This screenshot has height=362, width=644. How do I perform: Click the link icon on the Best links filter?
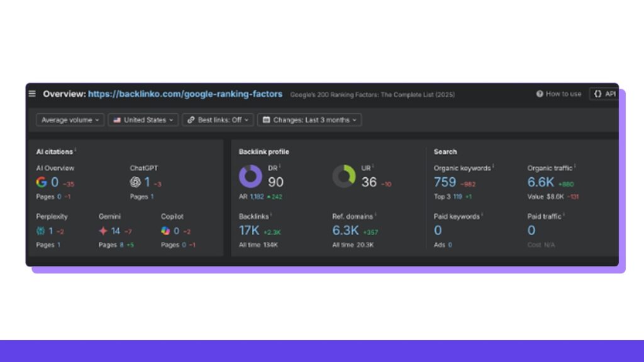190,119
